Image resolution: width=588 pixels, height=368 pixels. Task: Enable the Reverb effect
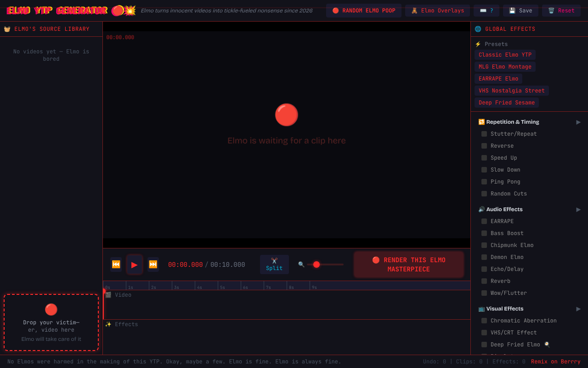pos(484,281)
